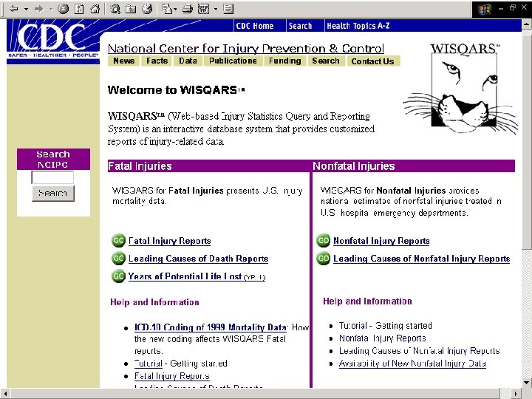The image size is (532, 399).
Task: Click the Mail toolbar icon
Action: pyautogui.click(x=167, y=8)
